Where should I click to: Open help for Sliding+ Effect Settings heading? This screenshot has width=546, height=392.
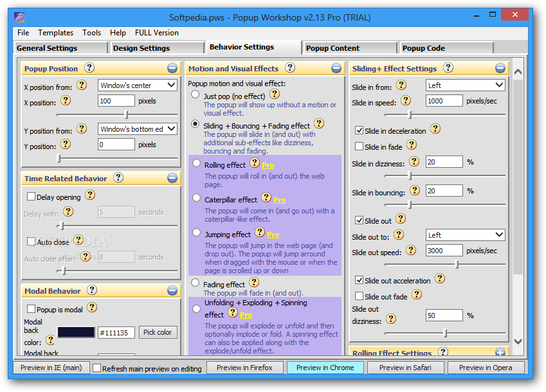448,67
